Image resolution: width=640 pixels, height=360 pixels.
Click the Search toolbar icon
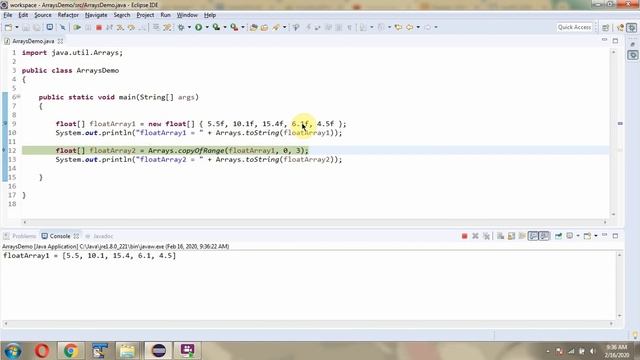coord(276,27)
